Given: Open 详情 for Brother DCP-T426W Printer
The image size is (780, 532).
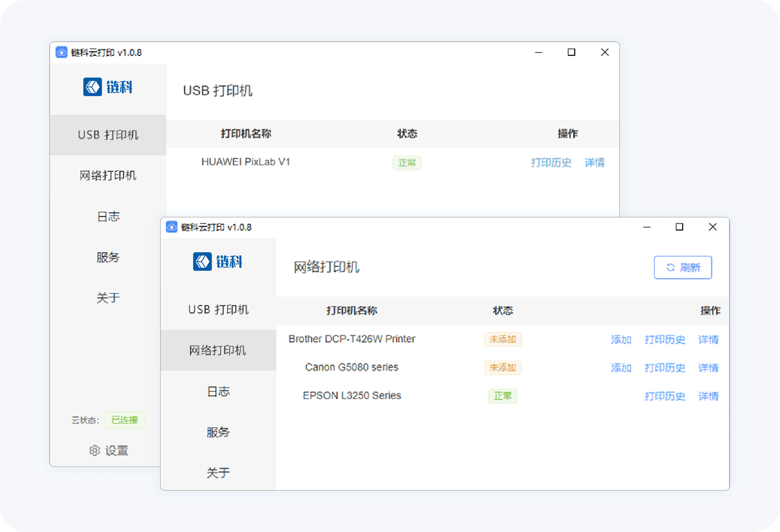Looking at the screenshot, I should pyautogui.click(x=708, y=339).
